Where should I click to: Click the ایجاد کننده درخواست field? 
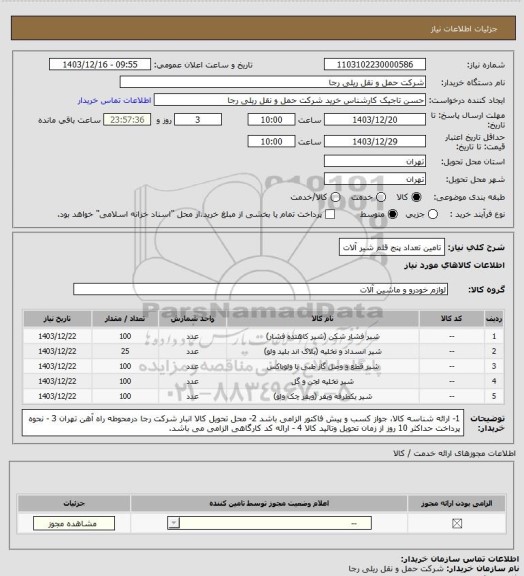(x=290, y=100)
